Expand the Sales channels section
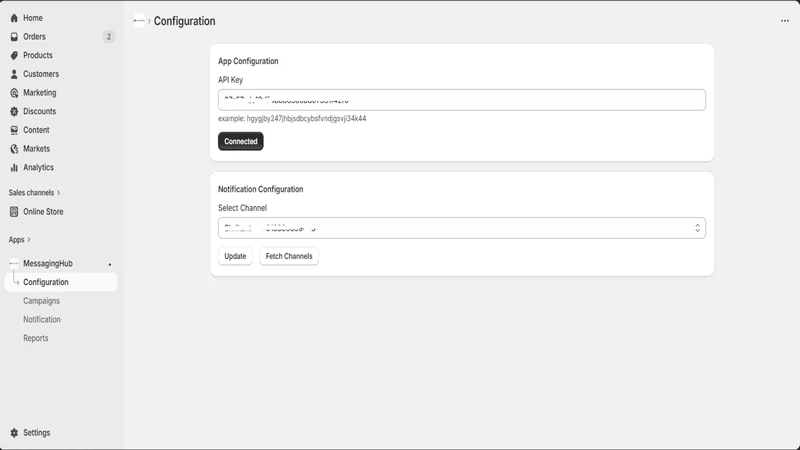The height and width of the screenshot is (450, 800). pyautogui.click(x=34, y=193)
